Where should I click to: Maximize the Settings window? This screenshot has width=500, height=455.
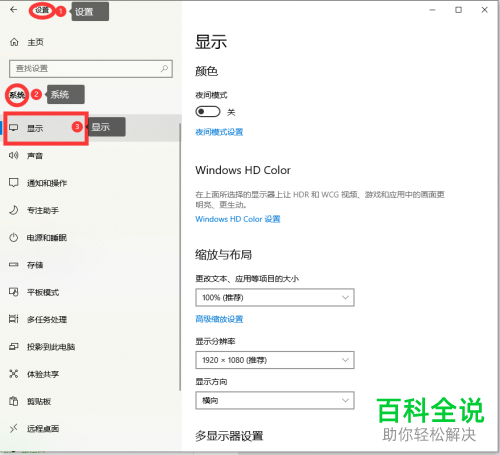pos(459,10)
